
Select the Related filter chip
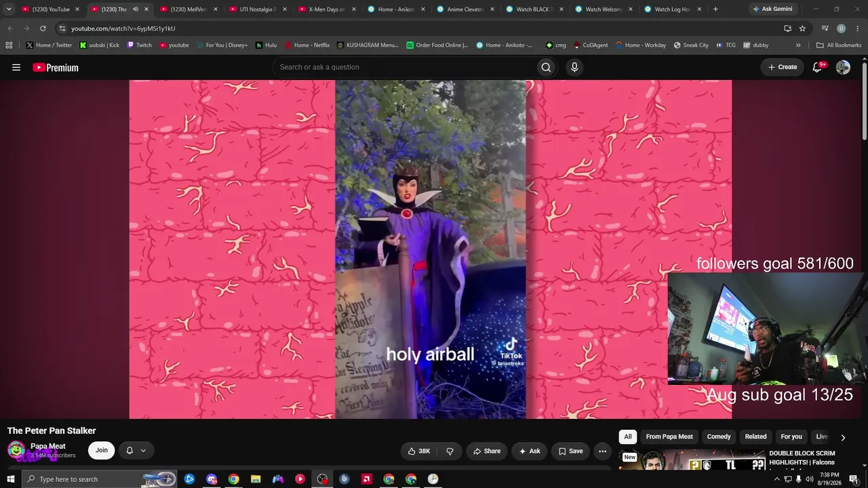coord(755,437)
